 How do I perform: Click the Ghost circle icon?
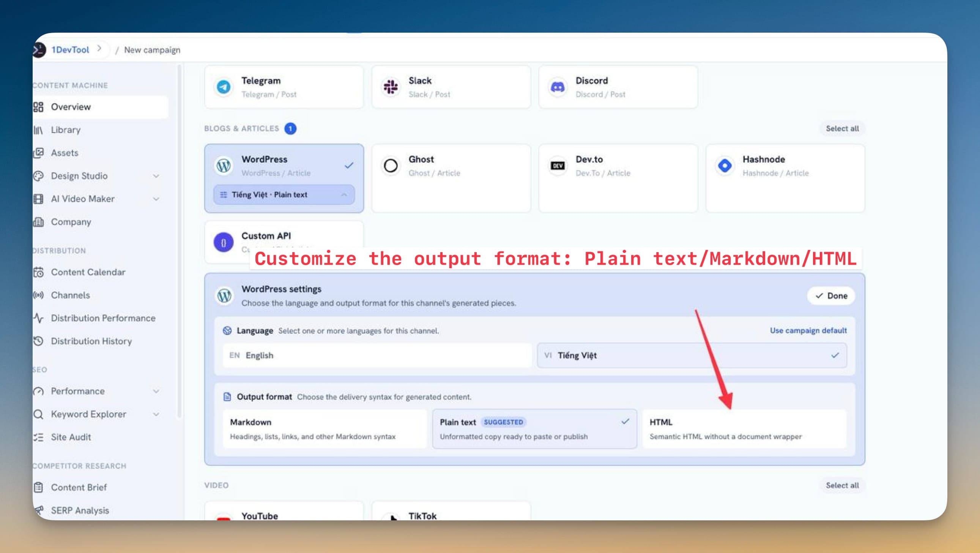[x=390, y=166]
